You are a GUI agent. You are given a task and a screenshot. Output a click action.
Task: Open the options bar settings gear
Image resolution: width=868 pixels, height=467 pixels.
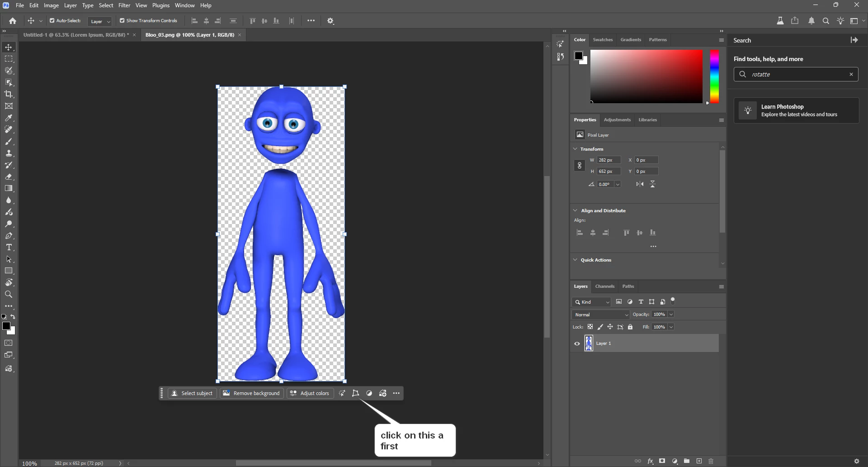[330, 21]
